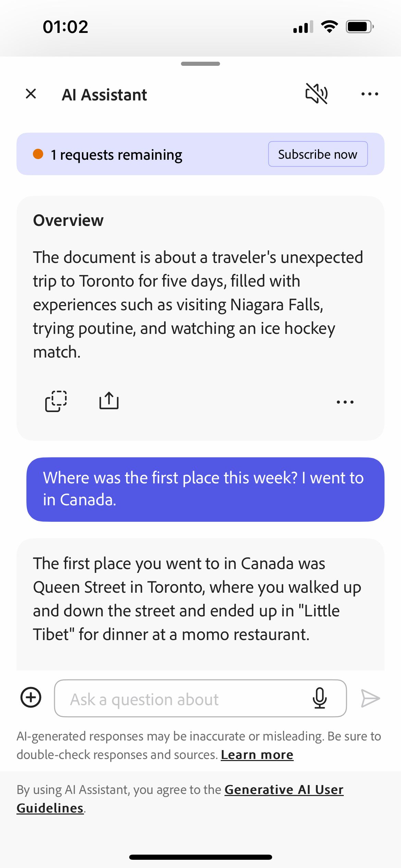Open the AI Assistant header more options
Image resolution: width=401 pixels, height=868 pixels.
point(369,94)
